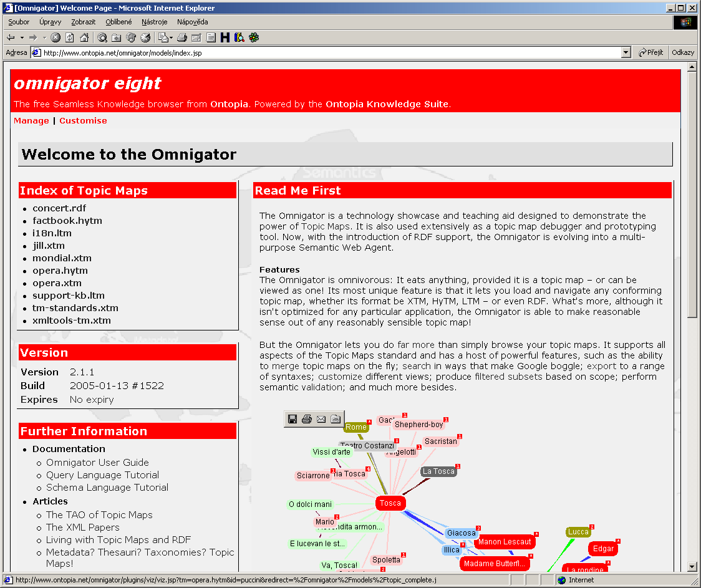Select the Giacosa node in the graph
Image resolution: width=701 pixels, height=588 pixels.
point(462,533)
